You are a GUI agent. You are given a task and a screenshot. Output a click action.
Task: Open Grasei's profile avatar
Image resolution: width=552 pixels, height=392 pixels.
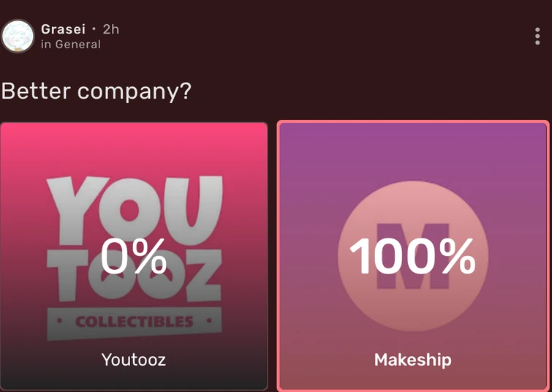tap(18, 36)
